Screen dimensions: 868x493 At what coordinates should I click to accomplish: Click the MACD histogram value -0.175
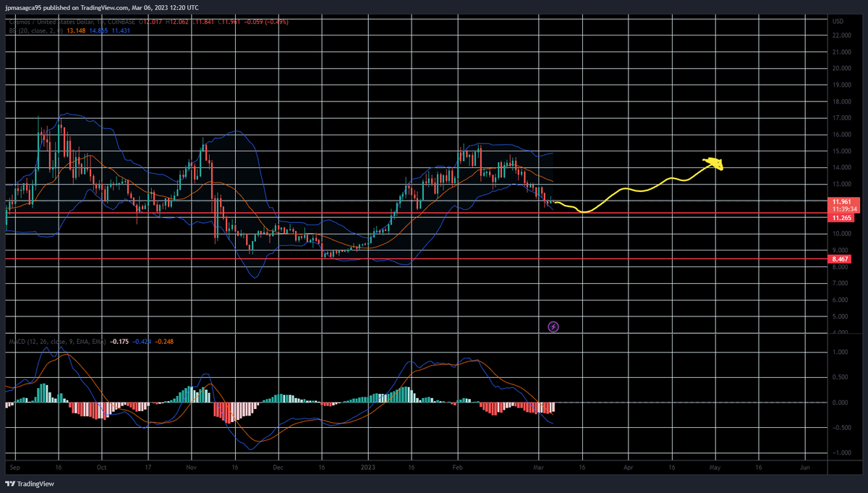(x=119, y=341)
